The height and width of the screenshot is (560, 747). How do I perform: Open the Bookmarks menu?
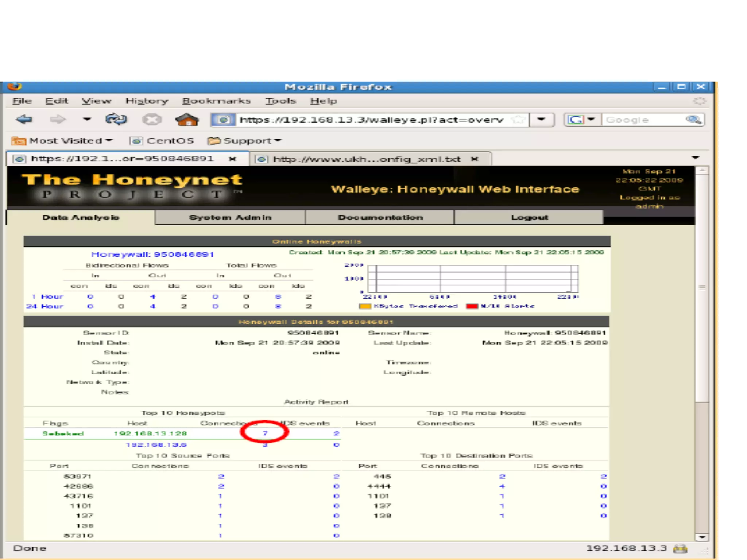(216, 101)
